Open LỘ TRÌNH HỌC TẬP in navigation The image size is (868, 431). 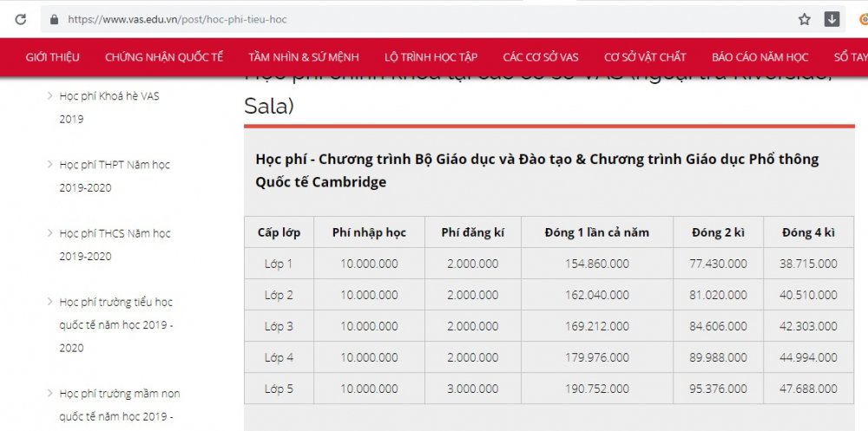[431, 57]
